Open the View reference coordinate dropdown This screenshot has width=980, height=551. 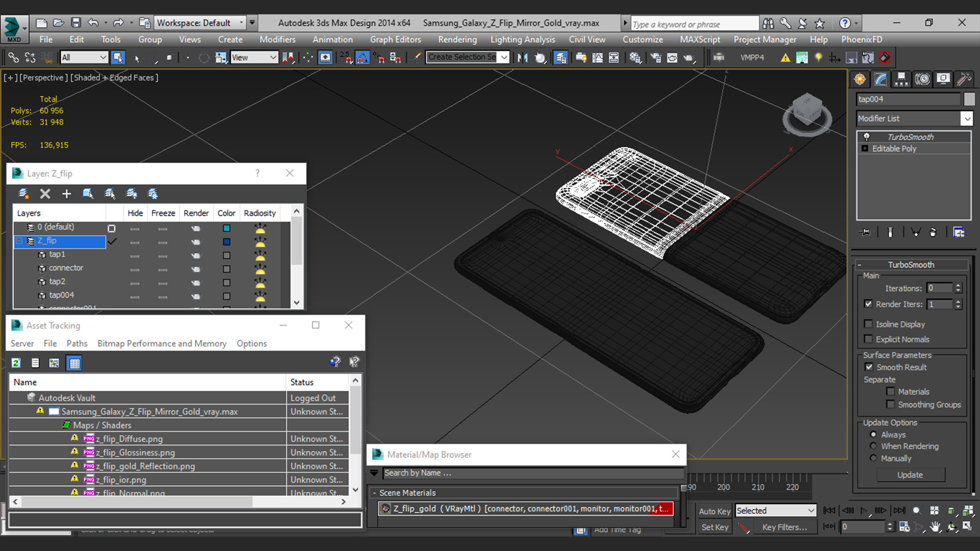click(x=254, y=58)
